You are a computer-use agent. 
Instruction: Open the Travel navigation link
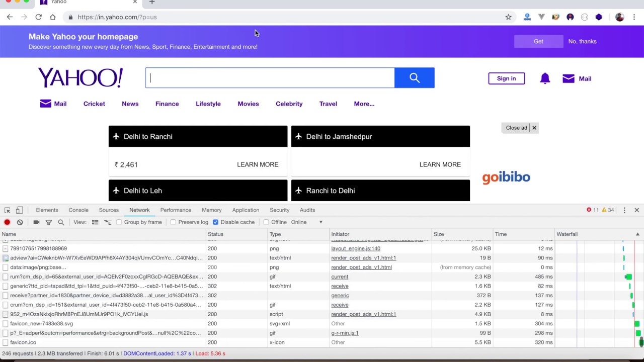click(x=328, y=104)
